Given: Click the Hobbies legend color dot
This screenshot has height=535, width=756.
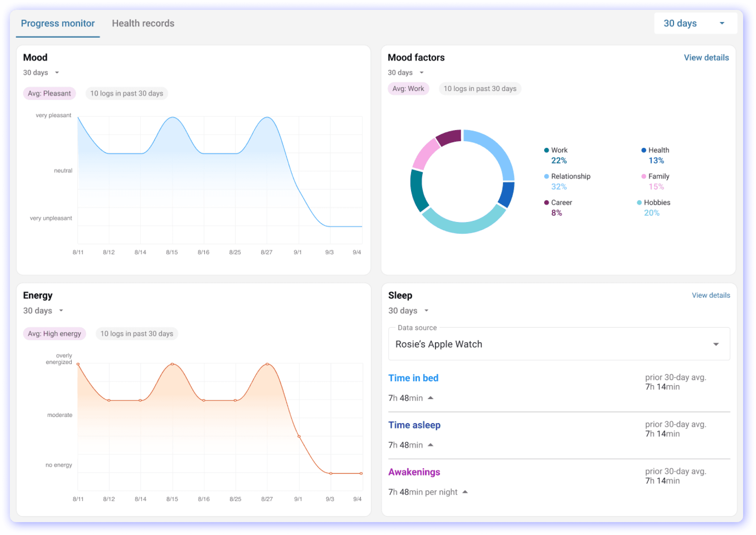Looking at the screenshot, I should point(639,203).
